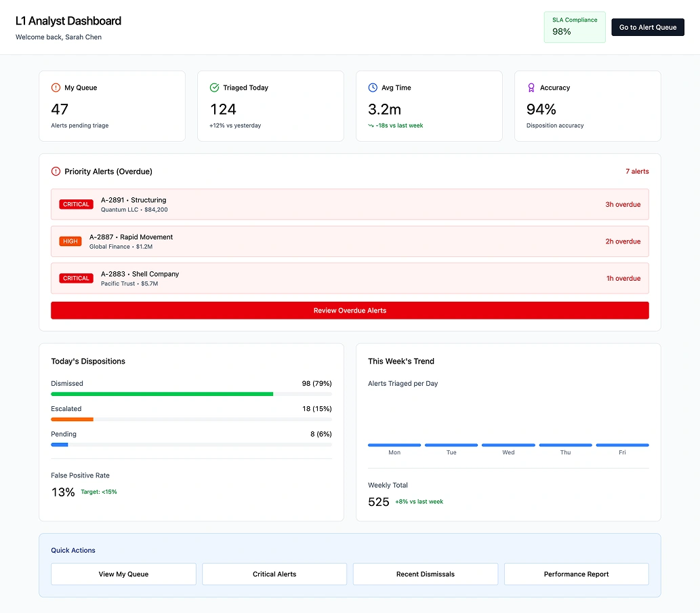Click the CRITICAL badge on alert A-2891
Screen dimensions: 700x613
pyautogui.click(x=76, y=204)
